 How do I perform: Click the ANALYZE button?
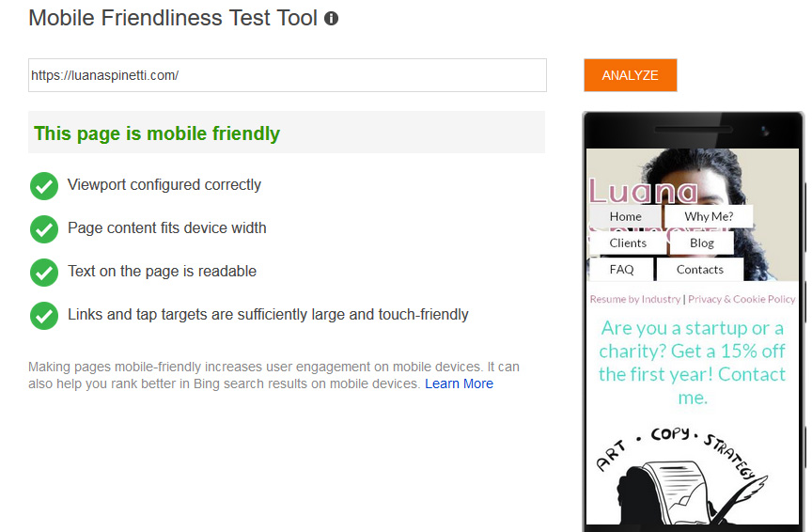tap(630, 75)
